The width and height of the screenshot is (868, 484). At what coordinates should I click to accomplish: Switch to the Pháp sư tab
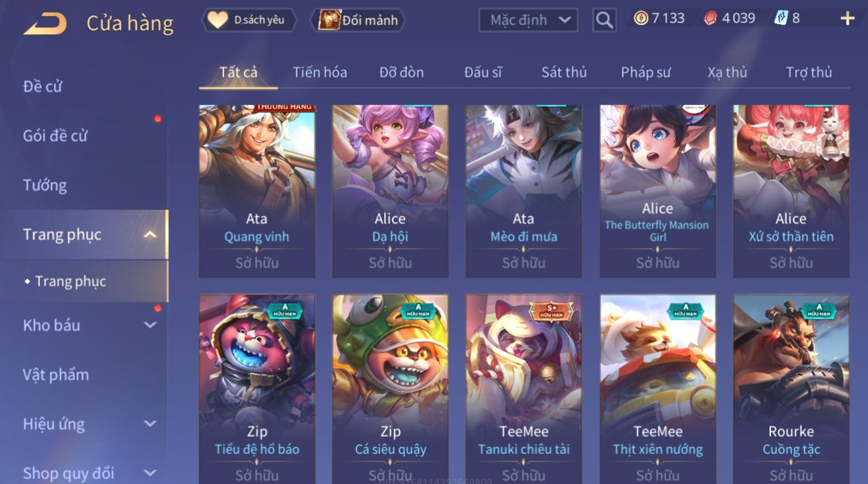645,73
